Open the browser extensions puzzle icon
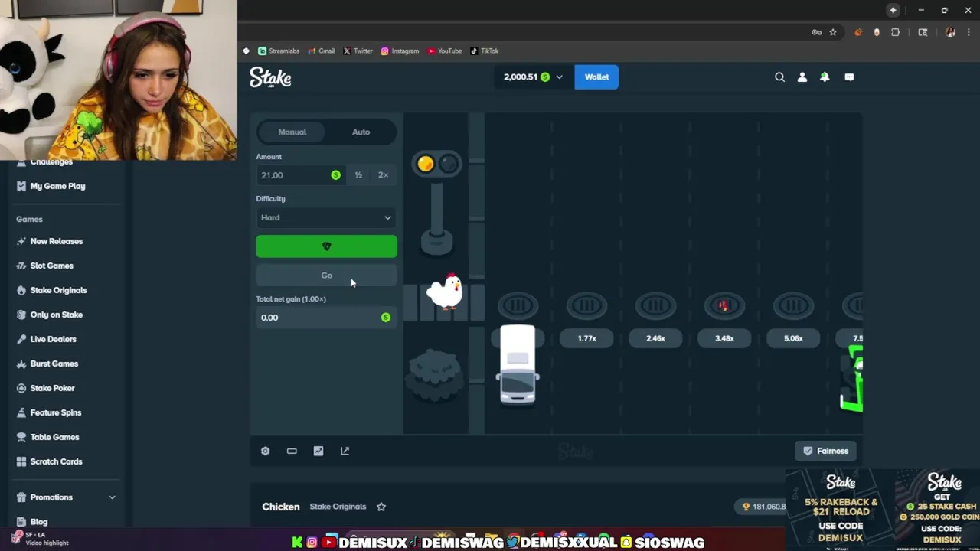This screenshot has width=980, height=551. 895,32
